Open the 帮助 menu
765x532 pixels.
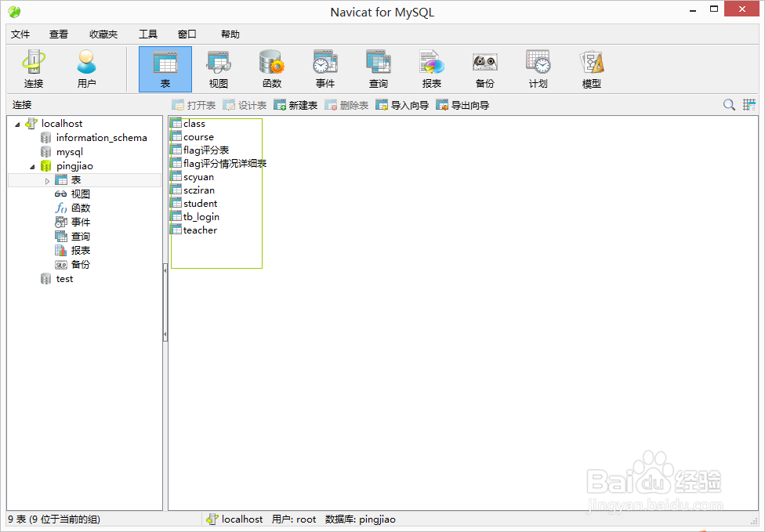pyautogui.click(x=230, y=34)
